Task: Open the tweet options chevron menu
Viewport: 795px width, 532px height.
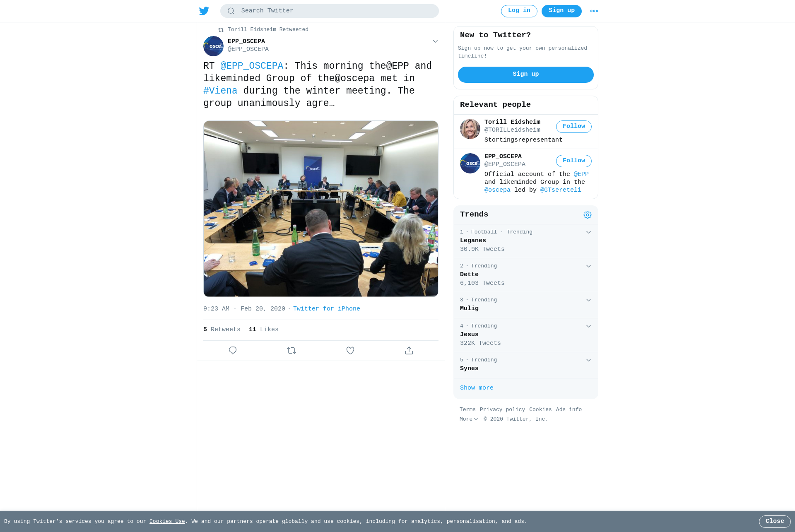Action: (435, 41)
